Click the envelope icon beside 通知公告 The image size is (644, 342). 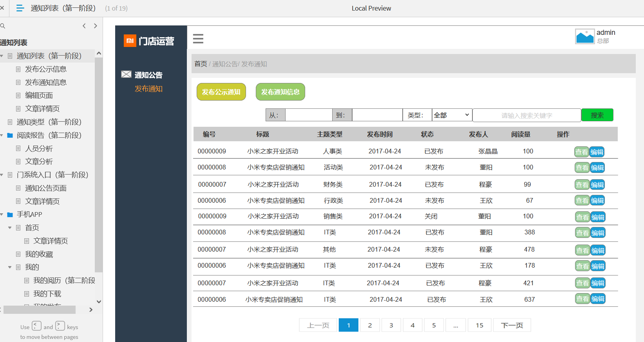click(126, 74)
